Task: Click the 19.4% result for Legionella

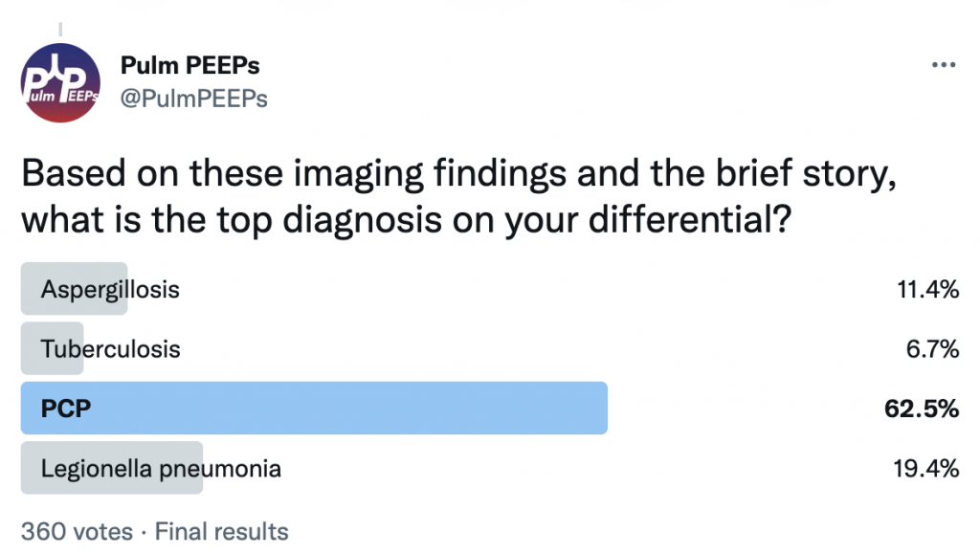Action: [925, 469]
